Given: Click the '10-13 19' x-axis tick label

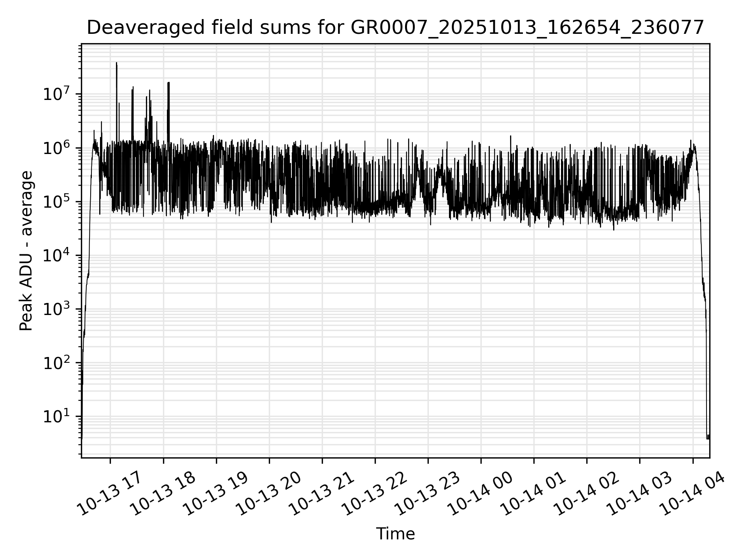Looking at the screenshot, I should [x=215, y=494].
